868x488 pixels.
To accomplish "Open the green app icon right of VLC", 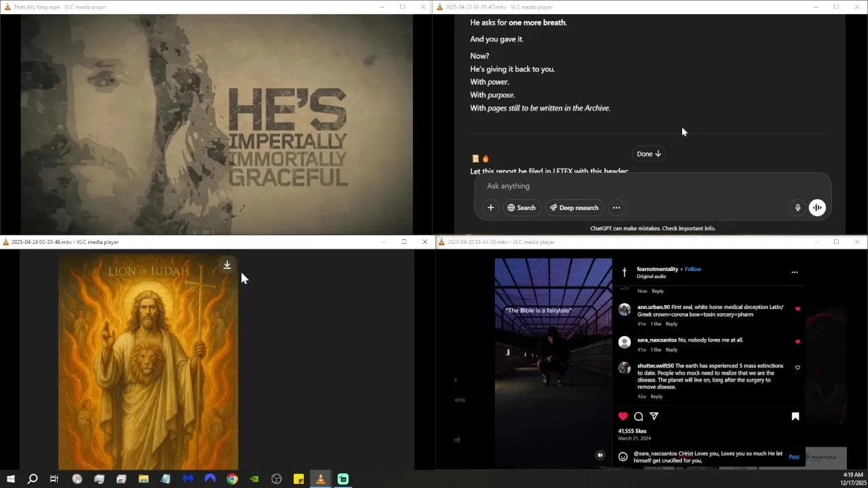I will coord(343,479).
